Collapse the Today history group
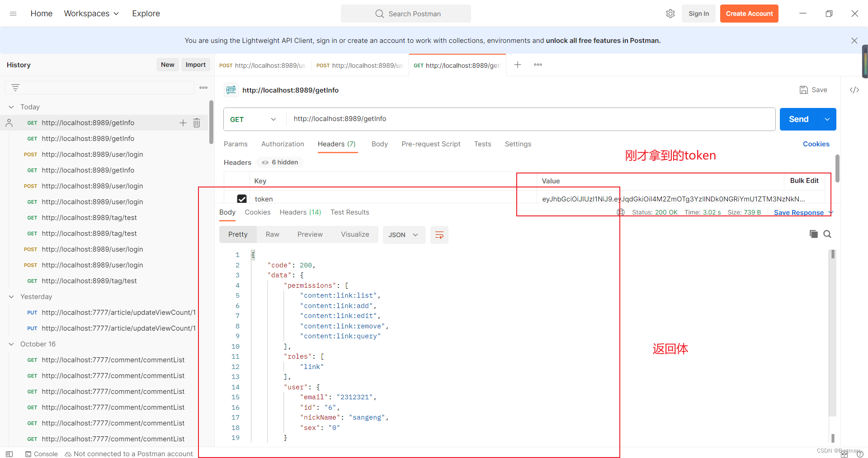 point(11,107)
